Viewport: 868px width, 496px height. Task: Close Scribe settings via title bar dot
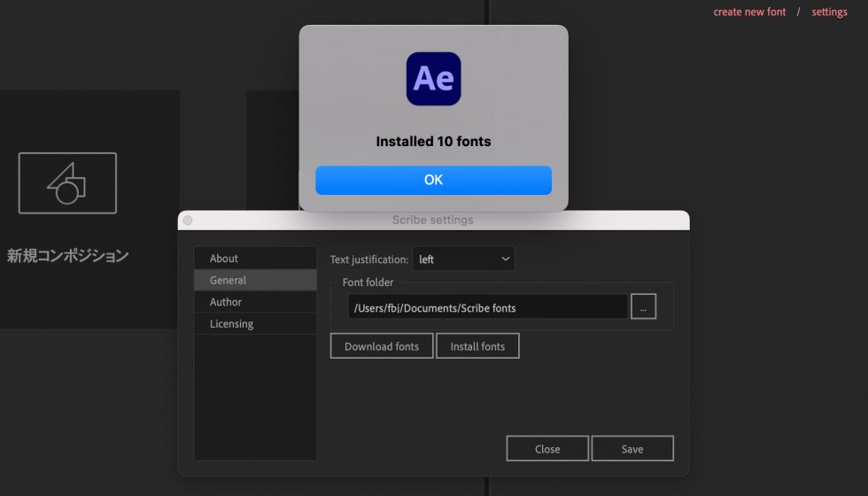187,220
